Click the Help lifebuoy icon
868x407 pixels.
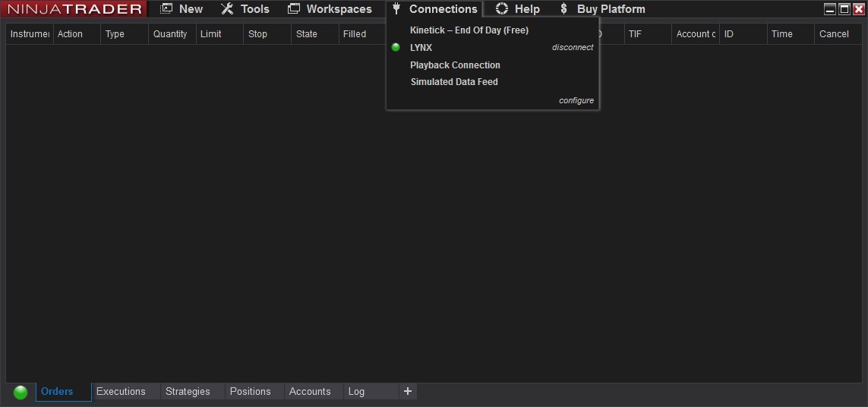click(502, 8)
